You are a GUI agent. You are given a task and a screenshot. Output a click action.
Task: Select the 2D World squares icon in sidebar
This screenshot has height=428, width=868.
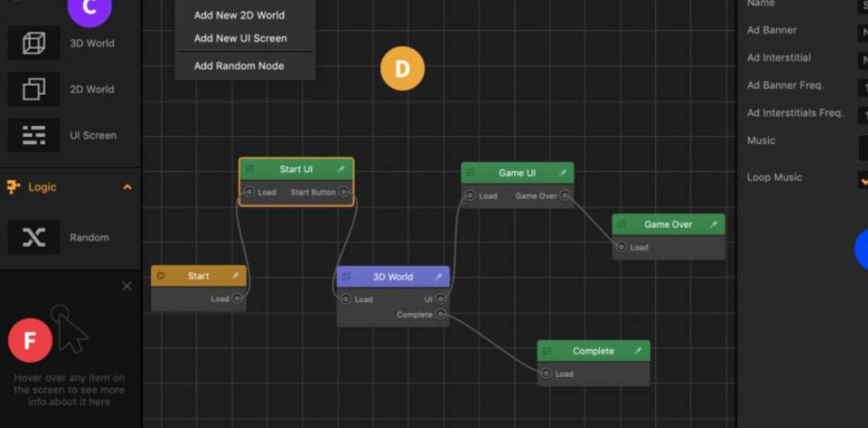click(34, 89)
